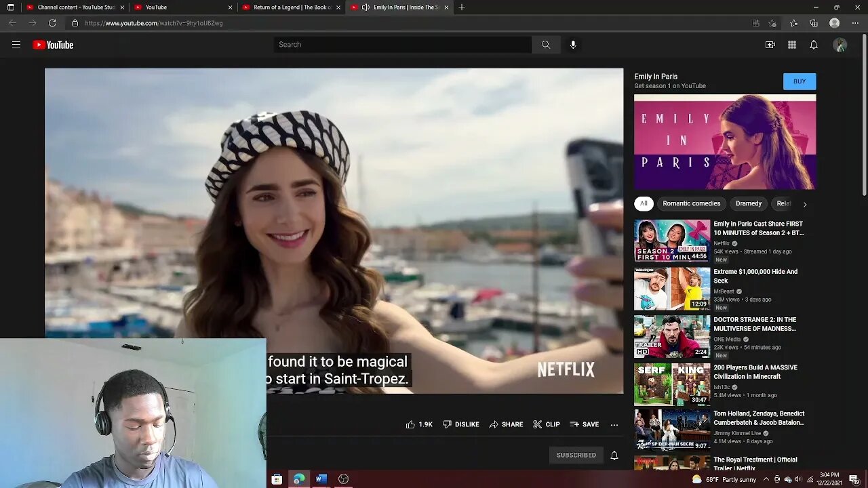Click the SUBSCRIBED button
Viewport: 868px width, 488px height.
coord(576,455)
